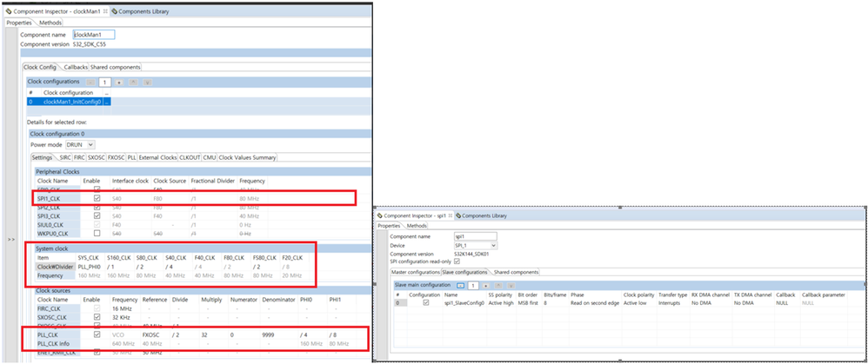This screenshot has width=868, height=364.
Task: Switch to Component Inspector - spi1 tab
Action: [415, 215]
